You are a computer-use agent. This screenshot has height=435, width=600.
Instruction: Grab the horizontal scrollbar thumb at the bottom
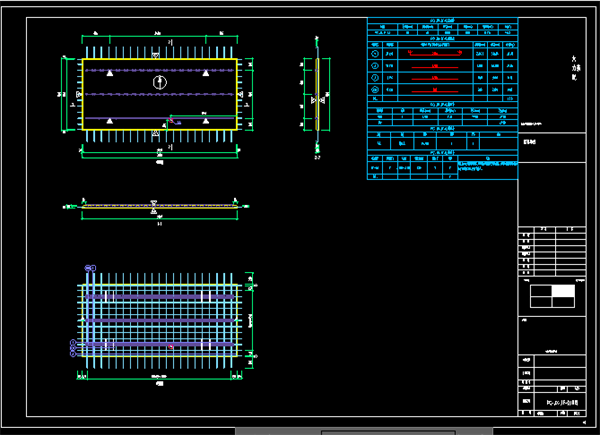click(x=388, y=433)
